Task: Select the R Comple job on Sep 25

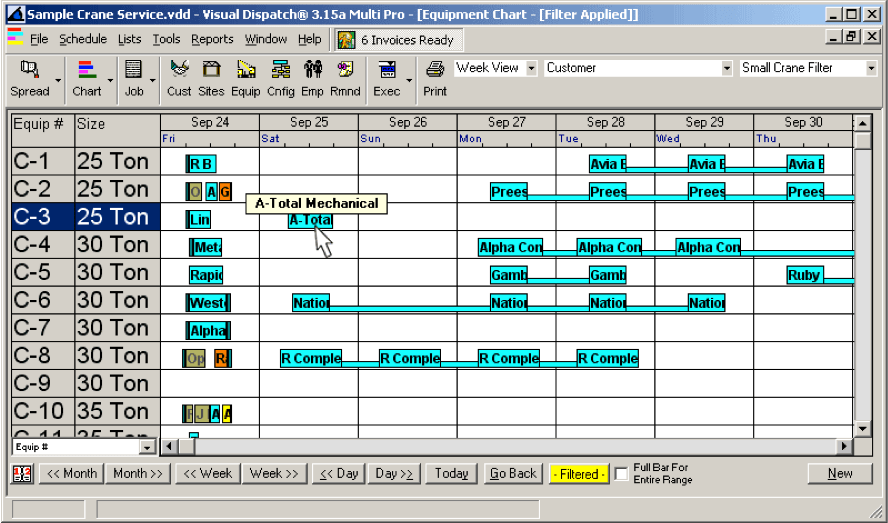Action: click(x=311, y=359)
